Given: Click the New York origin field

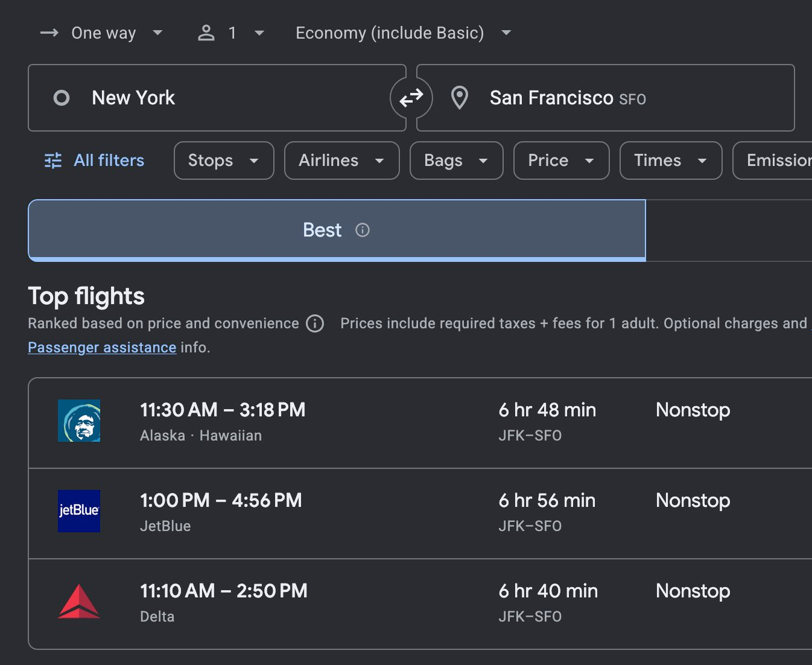Looking at the screenshot, I should coord(217,98).
